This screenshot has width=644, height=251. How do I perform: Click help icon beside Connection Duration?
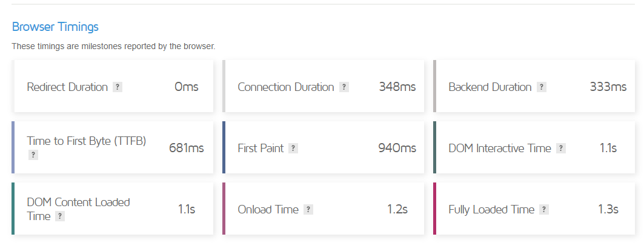[344, 87]
